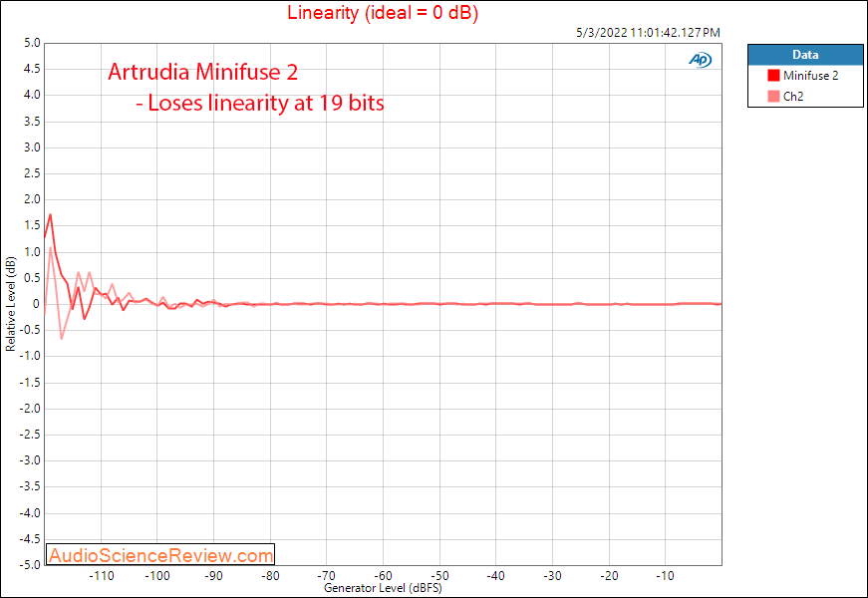
Task: Click the -30 tick label on x-axis
Action: 552,576
